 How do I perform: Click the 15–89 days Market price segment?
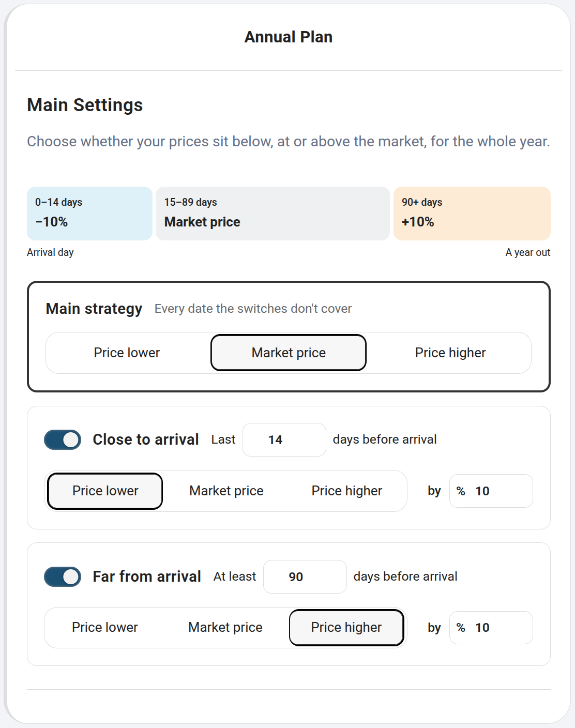[273, 214]
